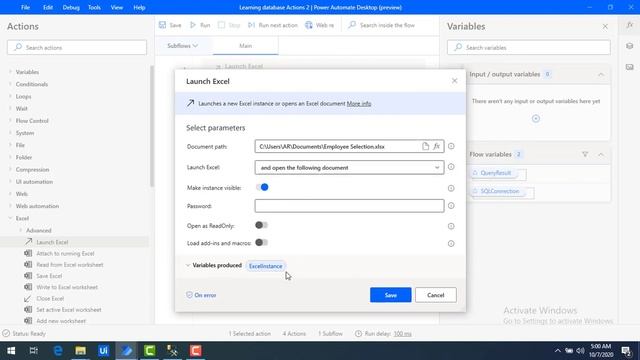Open the Edit menu
Viewport: 640px width, 360px height.
click(48, 7)
